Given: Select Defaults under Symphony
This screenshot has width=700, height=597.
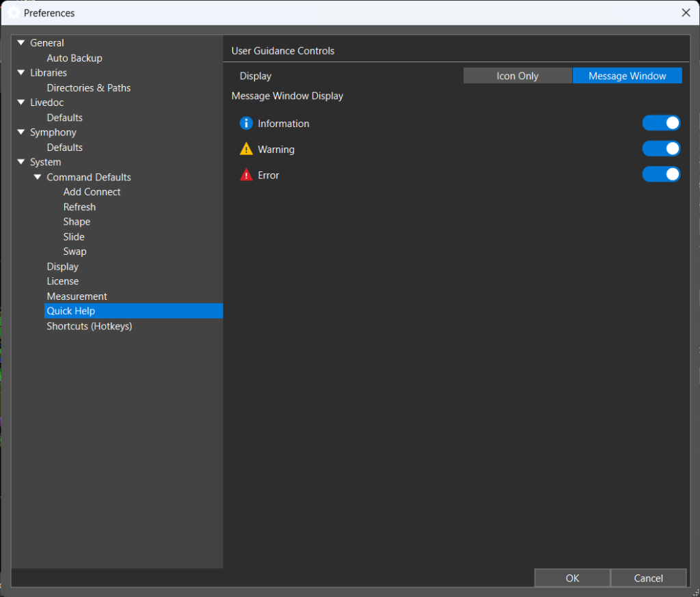Looking at the screenshot, I should [x=65, y=148].
